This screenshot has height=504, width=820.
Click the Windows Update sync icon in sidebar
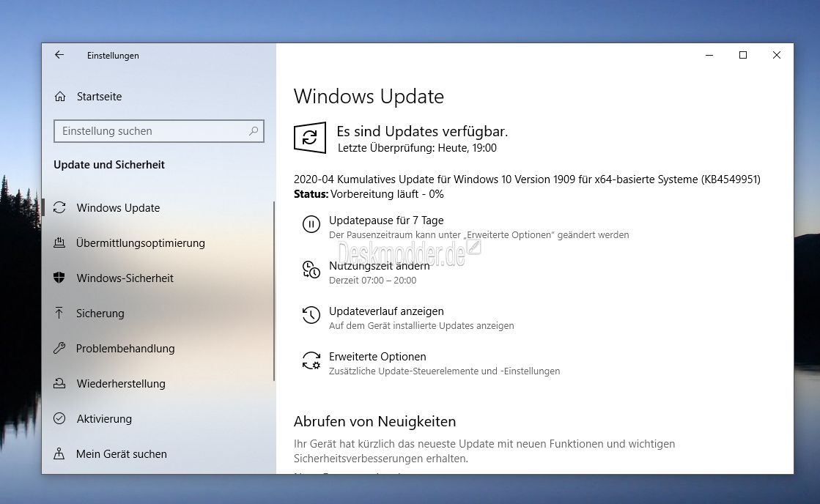click(x=59, y=207)
